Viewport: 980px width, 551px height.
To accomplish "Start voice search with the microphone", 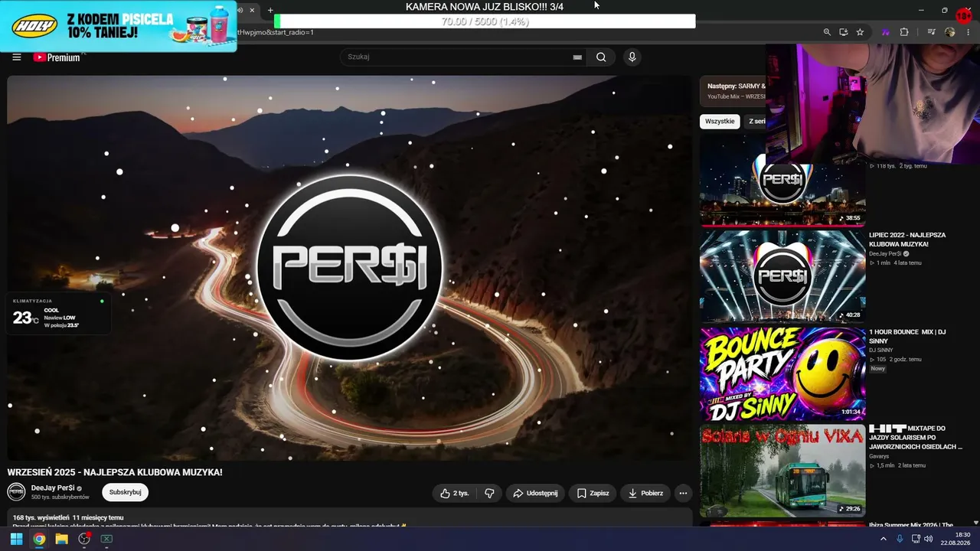I will [632, 57].
